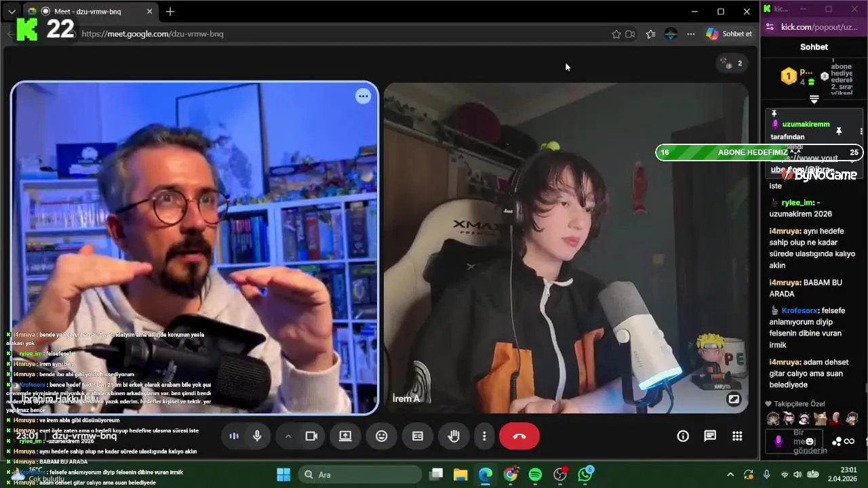This screenshot has width=868, height=488.
Task: Bookmark this page with the star icon
Action: tap(616, 34)
